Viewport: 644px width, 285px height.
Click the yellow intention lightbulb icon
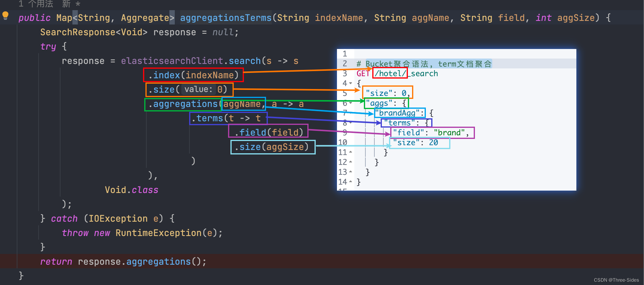coord(5,16)
